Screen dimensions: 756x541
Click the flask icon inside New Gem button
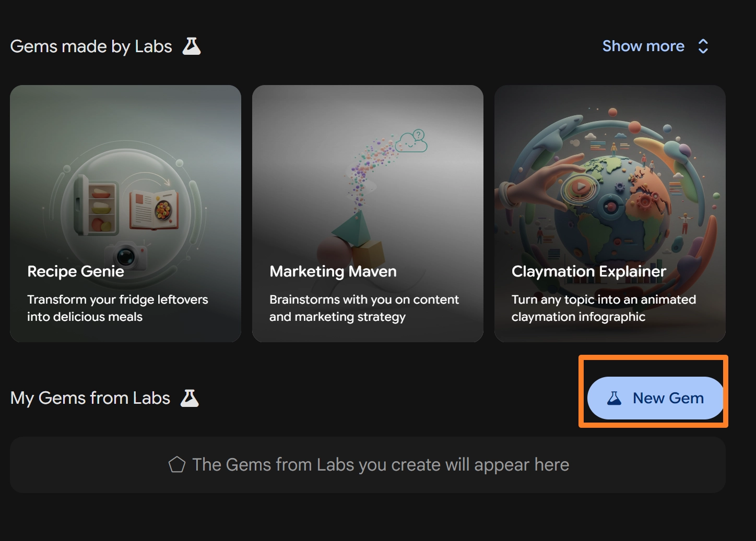614,399
